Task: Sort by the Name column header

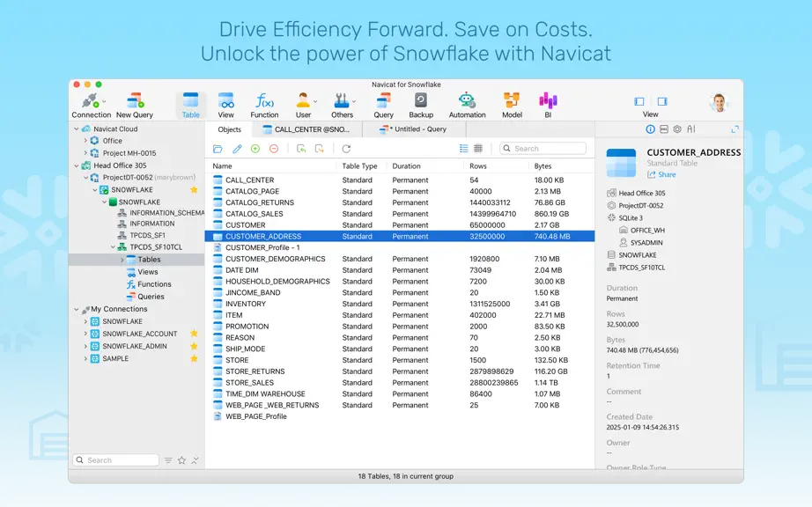Action: (x=222, y=166)
